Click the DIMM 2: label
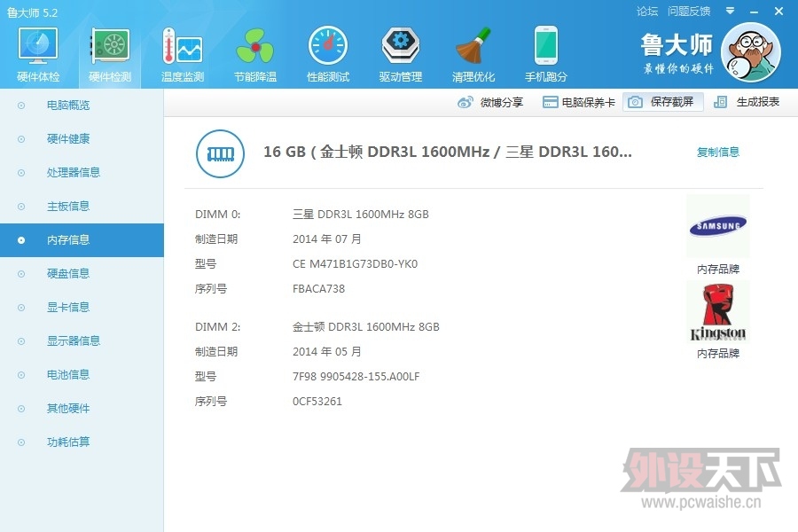This screenshot has width=798, height=532. click(217, 327)
